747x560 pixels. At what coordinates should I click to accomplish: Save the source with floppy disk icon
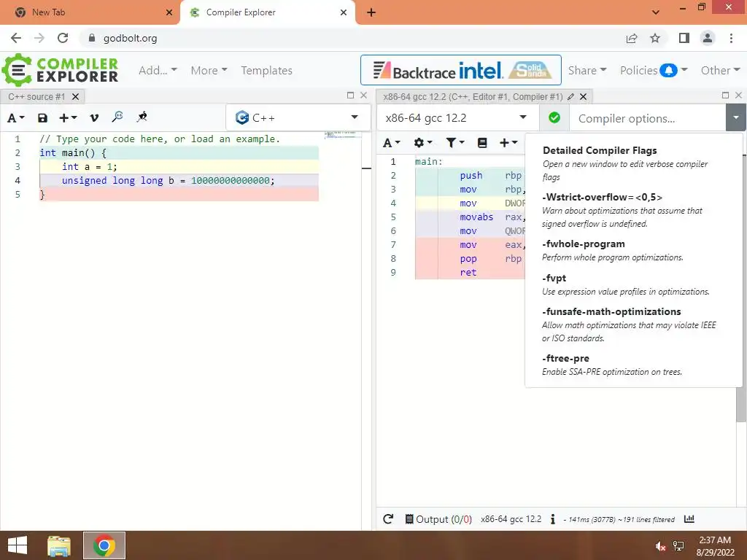click(42, 117)
